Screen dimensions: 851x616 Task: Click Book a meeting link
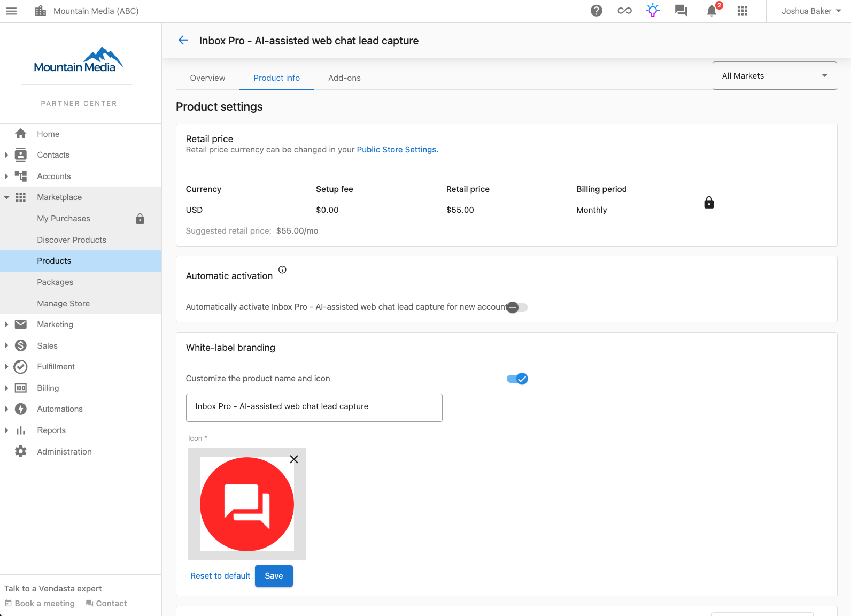click(40, 603)
